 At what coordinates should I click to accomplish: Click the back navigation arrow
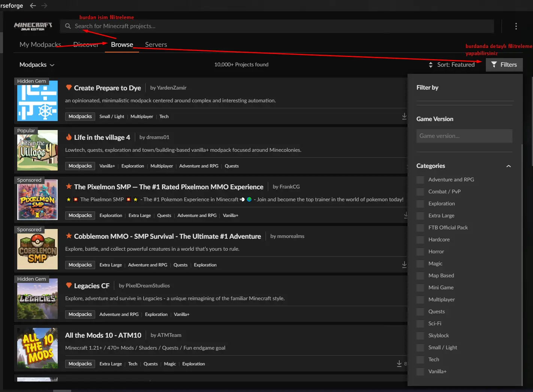click(33, 6)
